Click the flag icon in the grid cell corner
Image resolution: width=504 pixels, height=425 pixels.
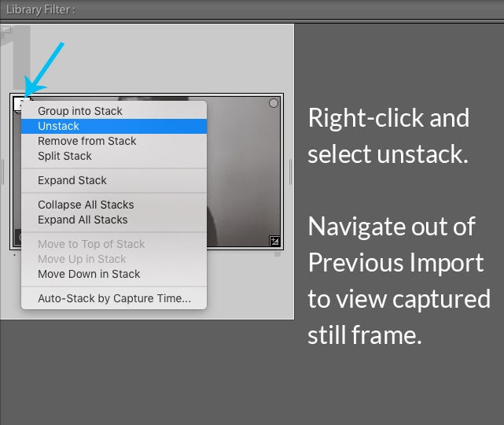[6, 30]
